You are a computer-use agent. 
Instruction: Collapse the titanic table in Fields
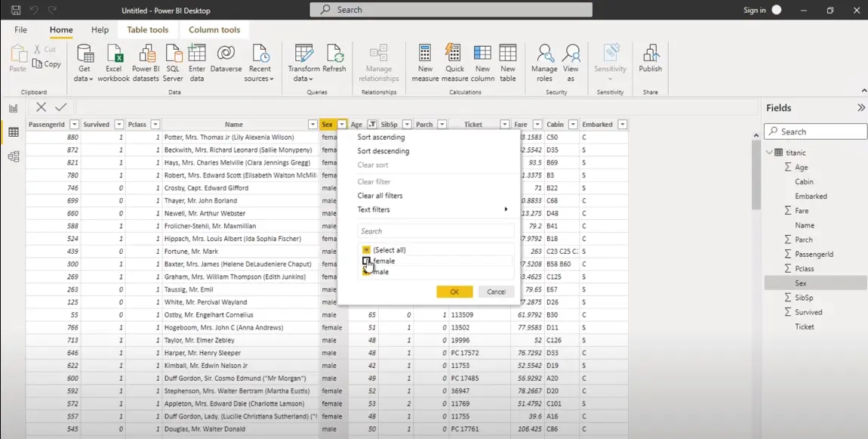pos(769,153)
